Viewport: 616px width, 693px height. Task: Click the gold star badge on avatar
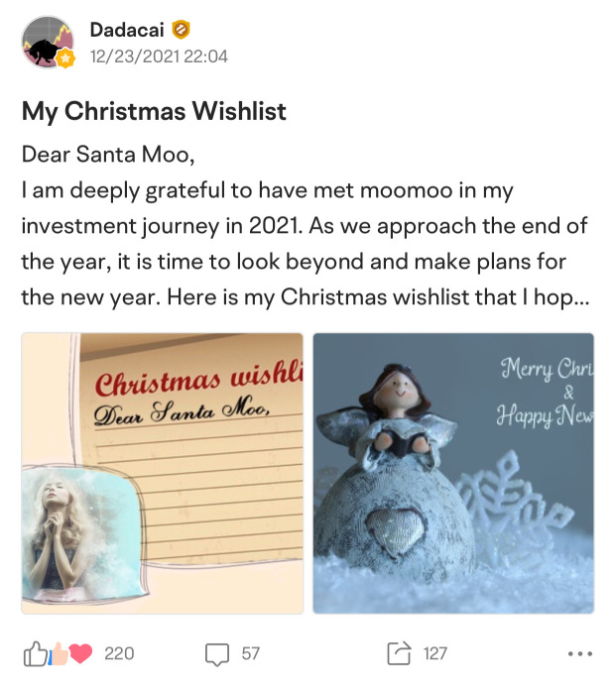tap(65, 58)
